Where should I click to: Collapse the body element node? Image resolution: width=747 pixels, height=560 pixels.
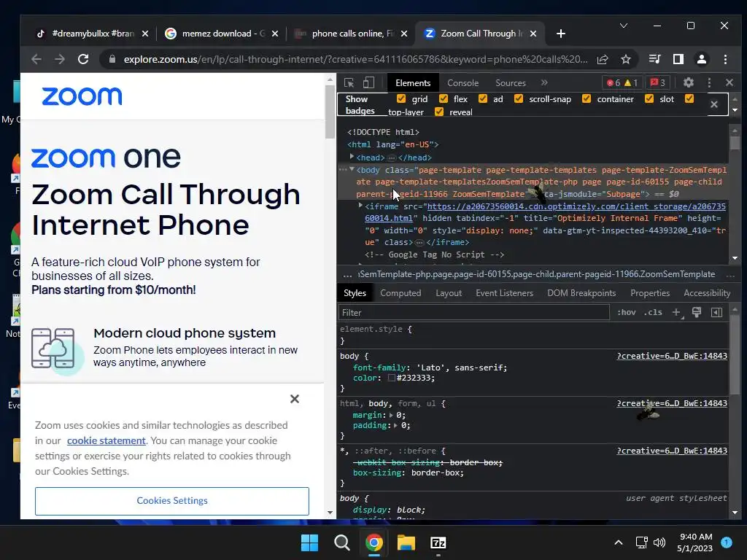coord(352,169)
